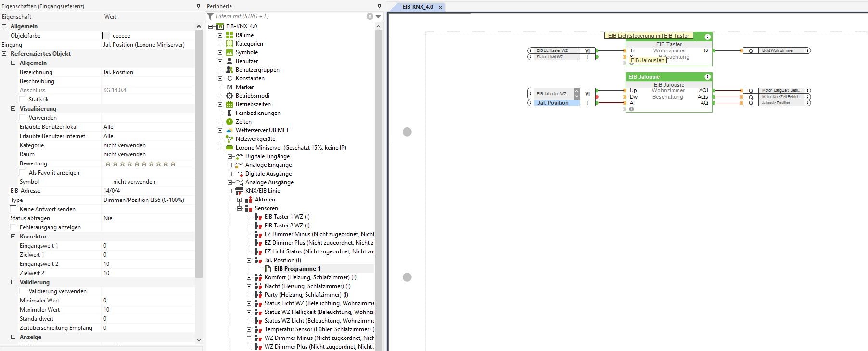Select the Fernbedienungen tree entry
The width and height of the screenshot is (868, 351).
pos(257,113)
